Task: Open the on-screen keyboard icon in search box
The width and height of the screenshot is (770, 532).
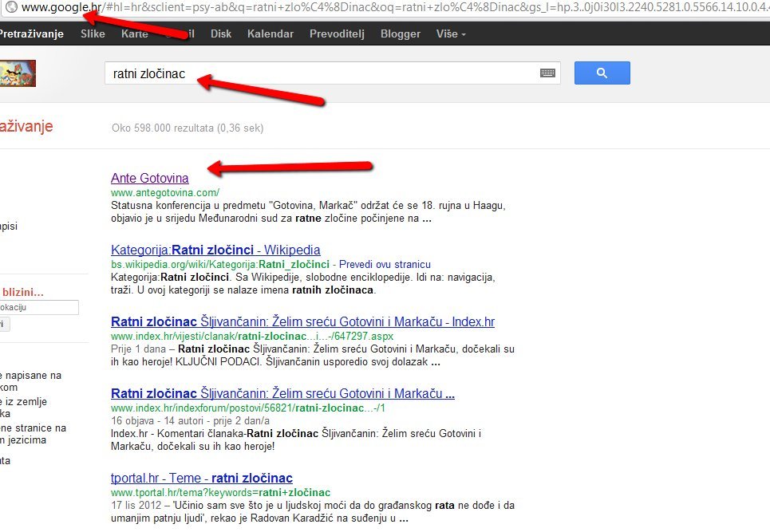Action: coord(547,73)
